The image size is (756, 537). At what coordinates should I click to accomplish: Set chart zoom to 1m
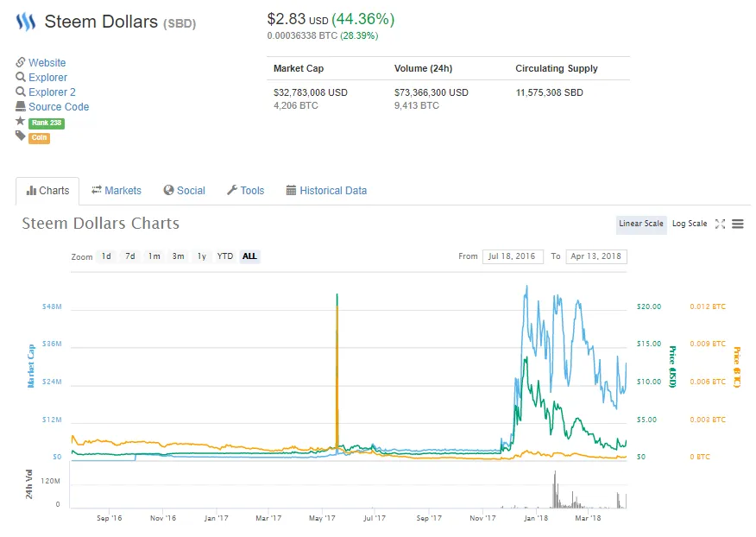(x=154, y=256)
